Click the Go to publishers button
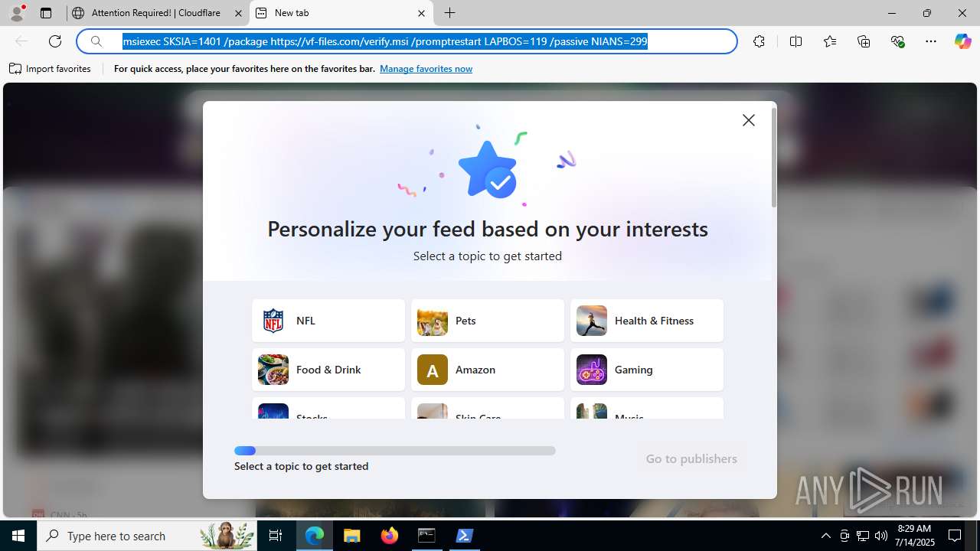980x551 pixels. click(691, 458)
